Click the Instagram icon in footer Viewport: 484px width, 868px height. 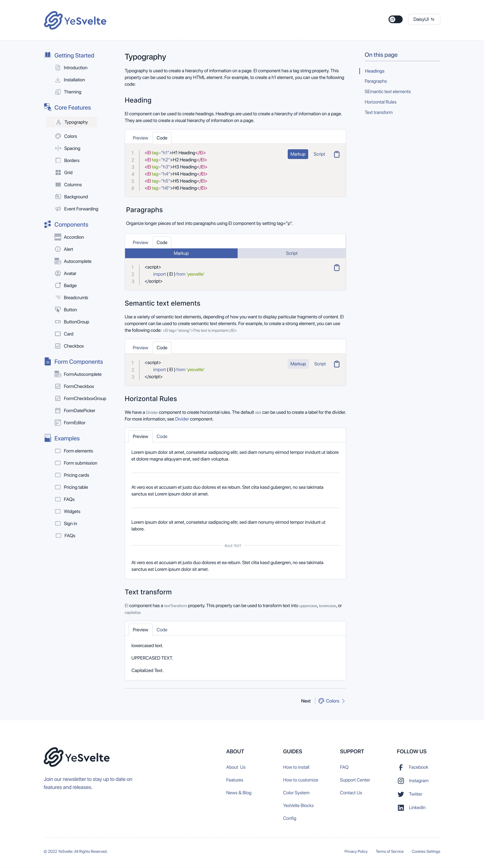(x=401, y=781)
